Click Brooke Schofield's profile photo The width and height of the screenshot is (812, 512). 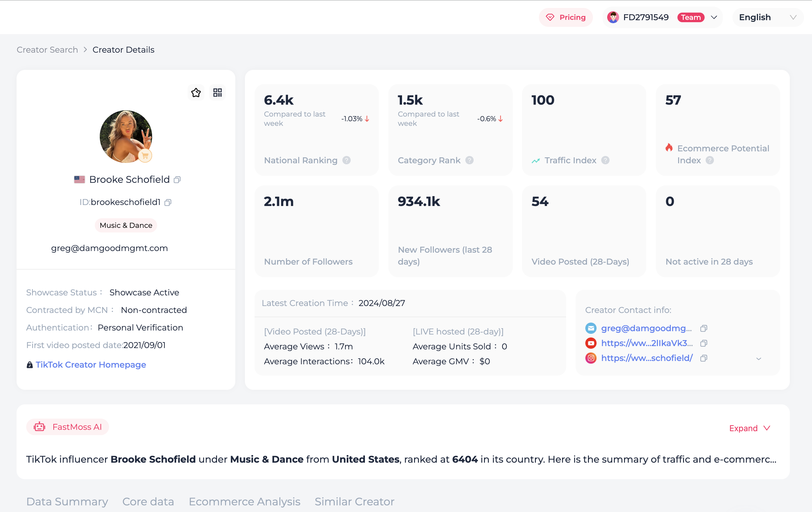tap(126, 136)
